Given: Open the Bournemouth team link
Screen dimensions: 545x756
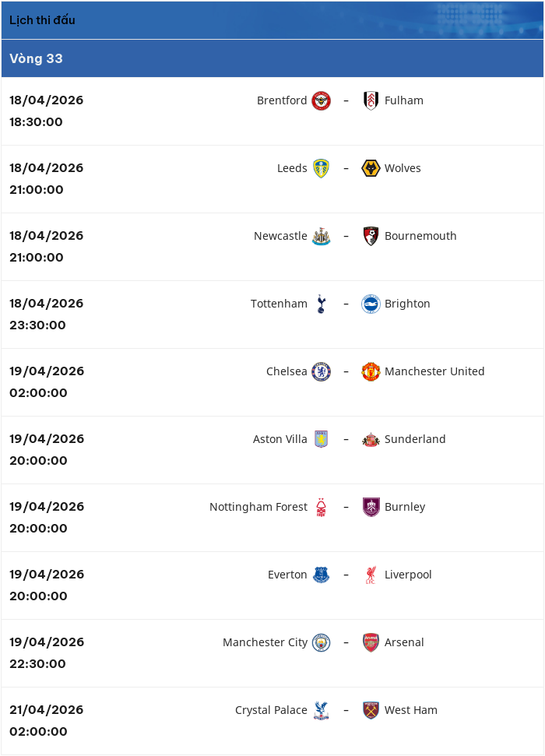Looking at the screenshot, I should pyautogui.click(x=420, y=236).
